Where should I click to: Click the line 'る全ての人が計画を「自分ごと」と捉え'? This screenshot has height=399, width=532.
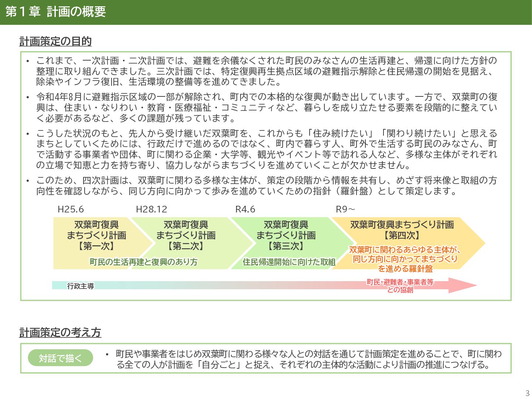pos(304,365)
